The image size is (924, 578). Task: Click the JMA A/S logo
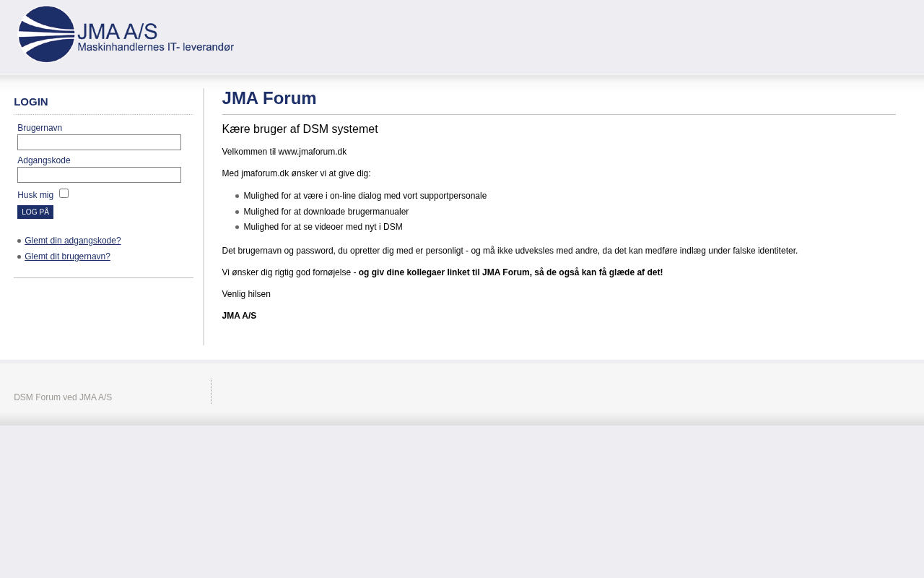tap(126, 35)
